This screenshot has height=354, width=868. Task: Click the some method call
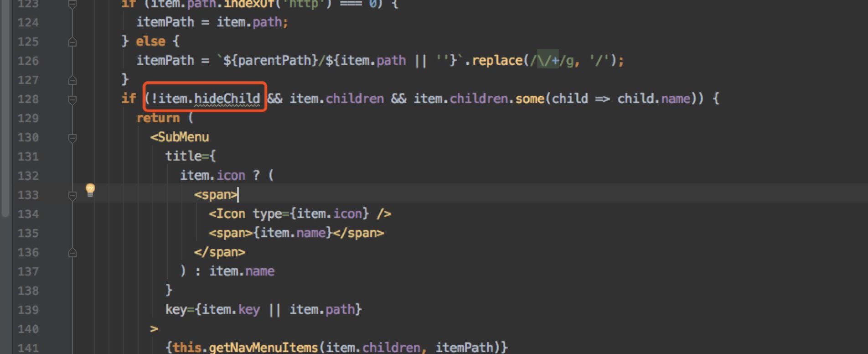tap(530, 99)
